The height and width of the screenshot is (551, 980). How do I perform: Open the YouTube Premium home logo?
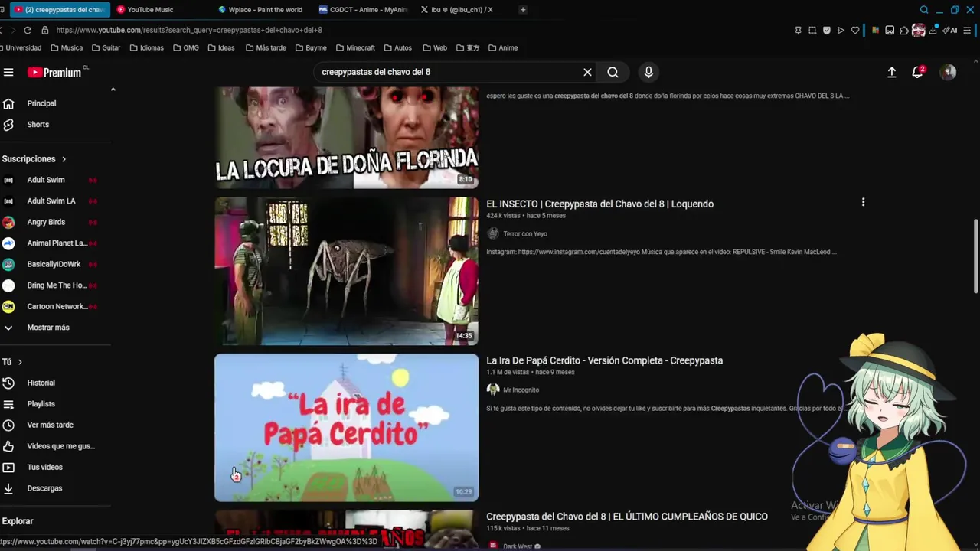pyautogui.click(x=55, y=72)
